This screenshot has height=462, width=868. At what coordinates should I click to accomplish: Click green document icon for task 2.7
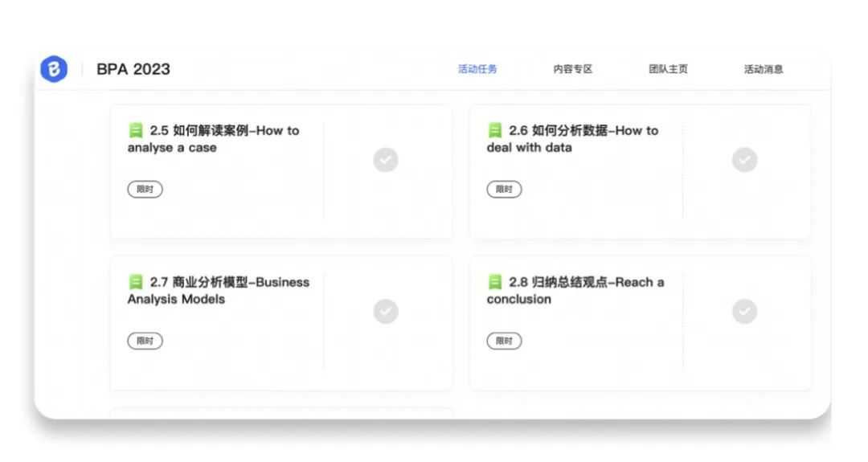pyautogui.click(x=136, y=282)
